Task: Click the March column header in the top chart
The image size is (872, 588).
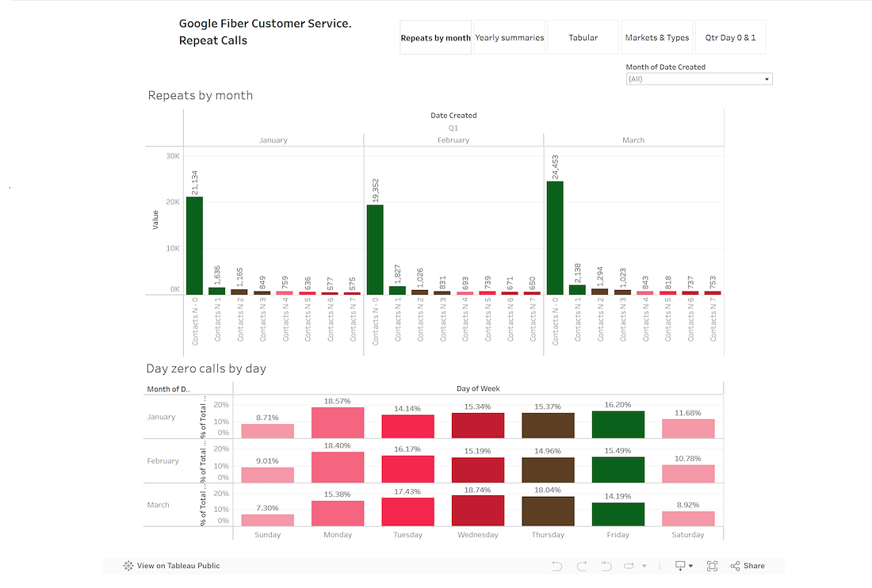Action: (633, 140)
